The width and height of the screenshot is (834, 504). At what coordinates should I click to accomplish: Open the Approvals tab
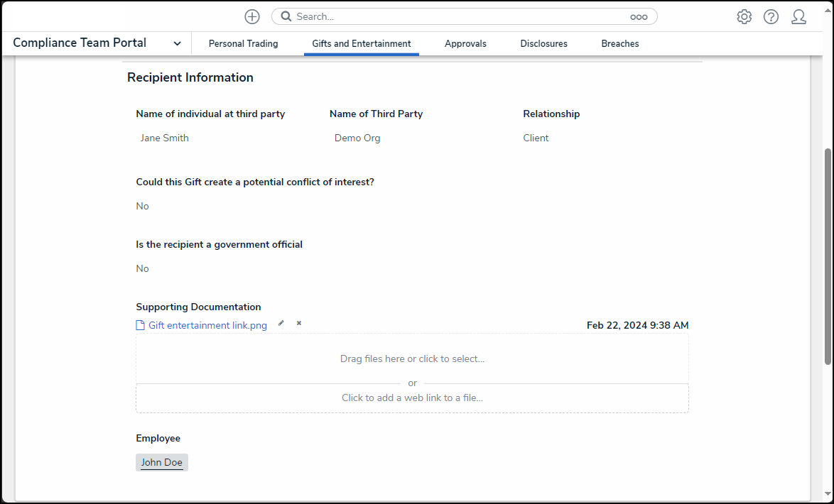click(465, 43)
